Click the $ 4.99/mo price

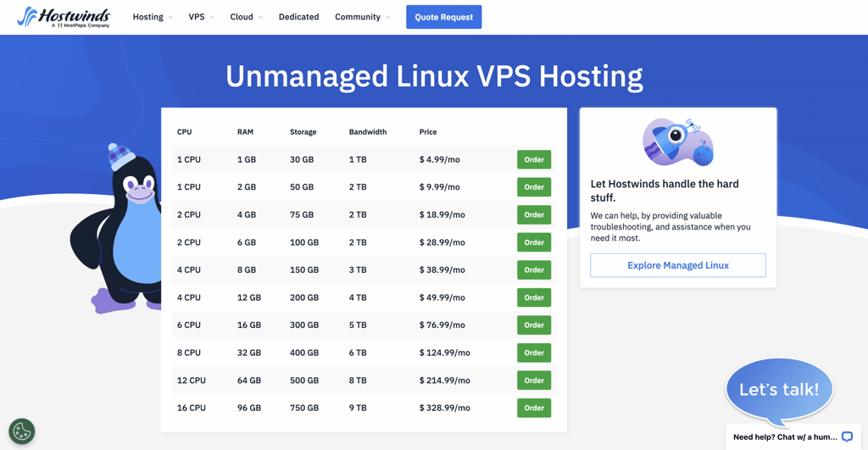tap(440, 159)
